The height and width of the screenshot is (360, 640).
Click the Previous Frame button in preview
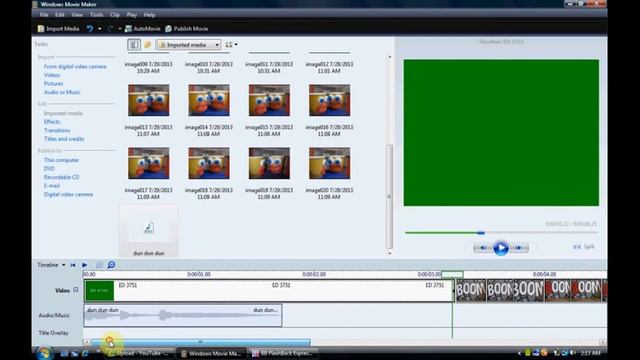point(483,247)
